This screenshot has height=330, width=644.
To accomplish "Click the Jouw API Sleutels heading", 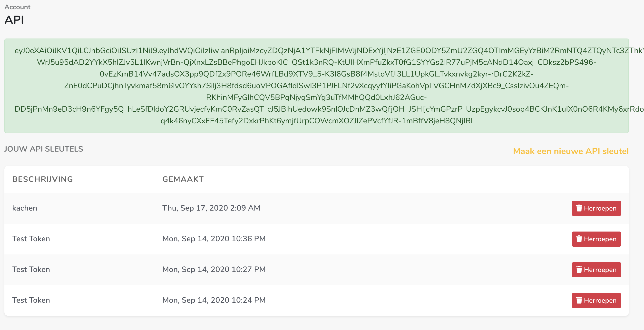I will click(x=43, y=149).
